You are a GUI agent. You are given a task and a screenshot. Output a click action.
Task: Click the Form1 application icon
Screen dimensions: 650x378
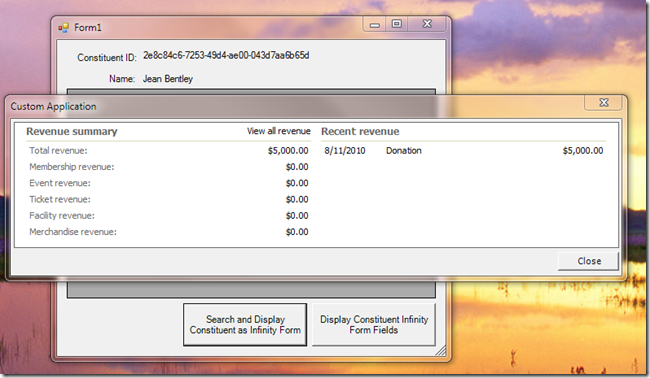click(63, 28)
